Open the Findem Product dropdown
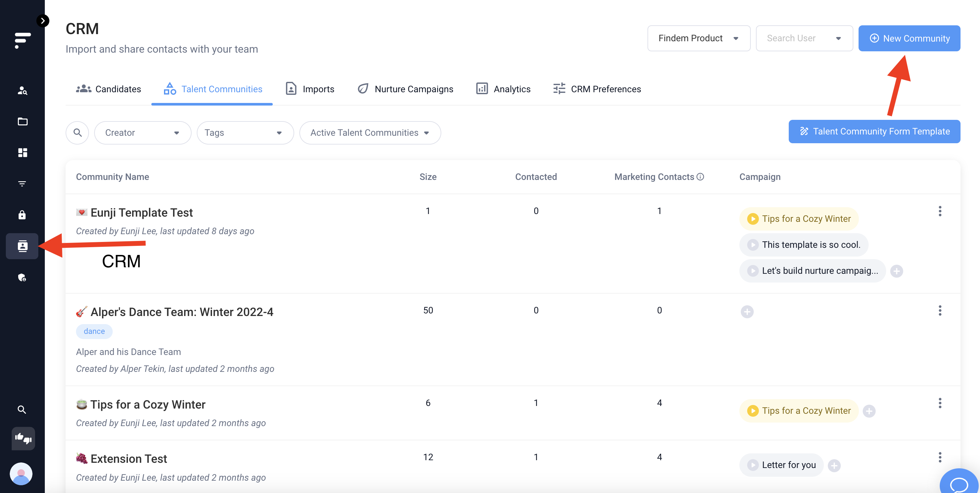The width and height of the screenshot is (980, 493). click(699, 38)
